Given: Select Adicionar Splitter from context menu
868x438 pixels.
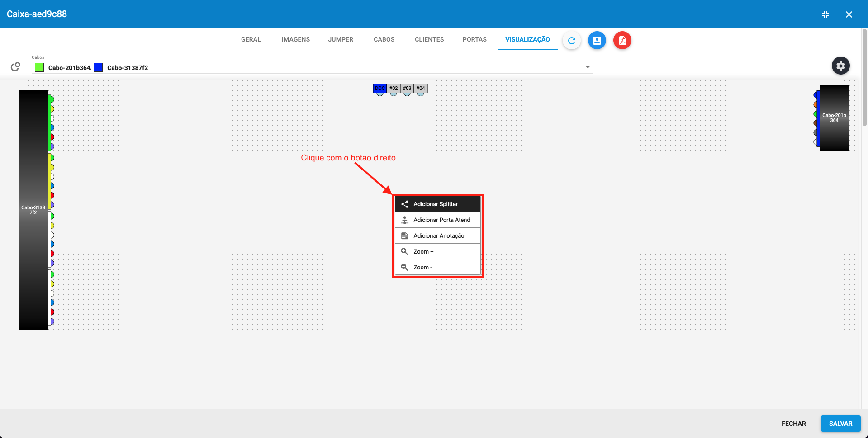Looking at the screenshot, I should pyautogui.click(x=436, y=204).
